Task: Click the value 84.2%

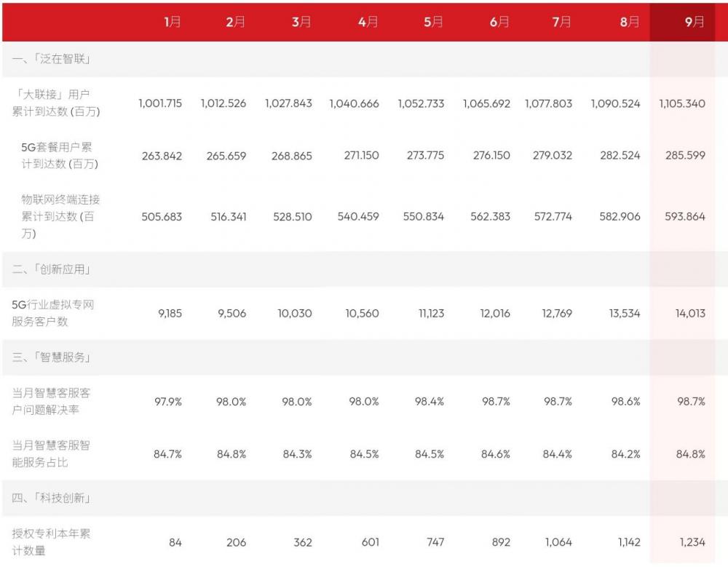Action: pos(626,454)
